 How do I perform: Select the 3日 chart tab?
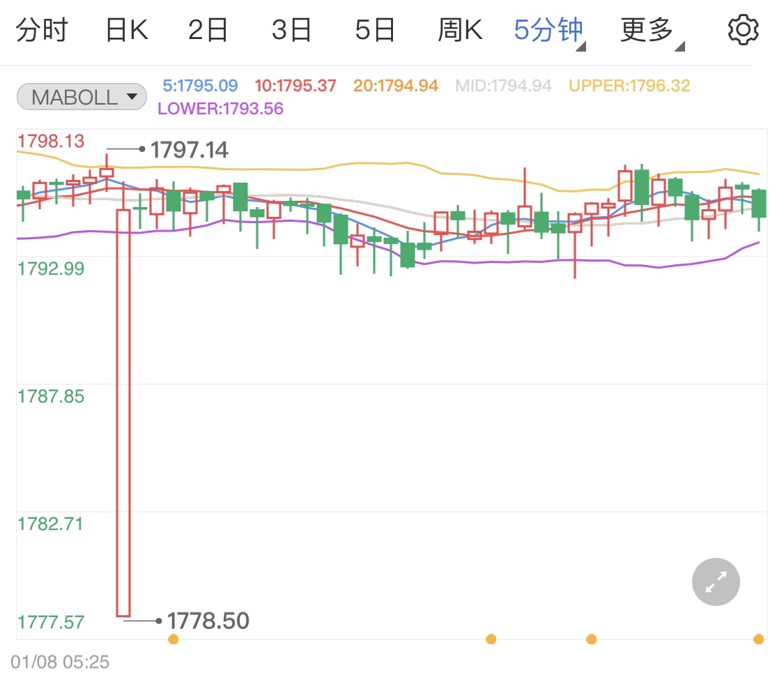pos(291,29)
